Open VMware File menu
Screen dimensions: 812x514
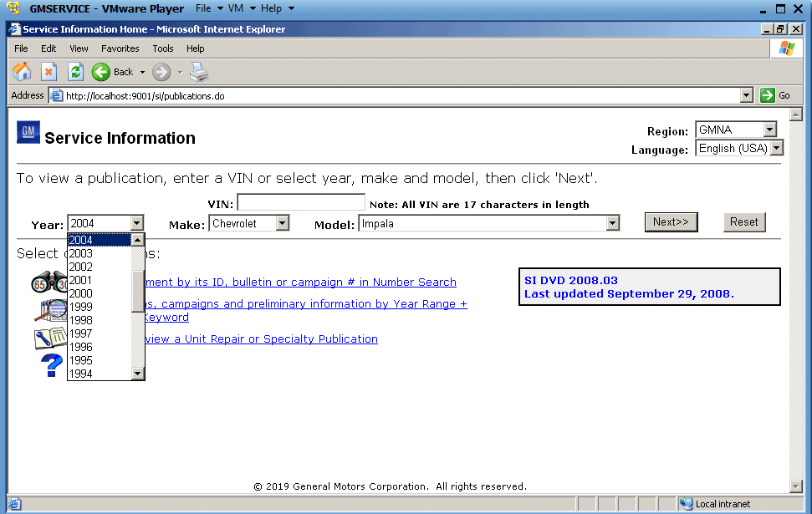point(203,8)
